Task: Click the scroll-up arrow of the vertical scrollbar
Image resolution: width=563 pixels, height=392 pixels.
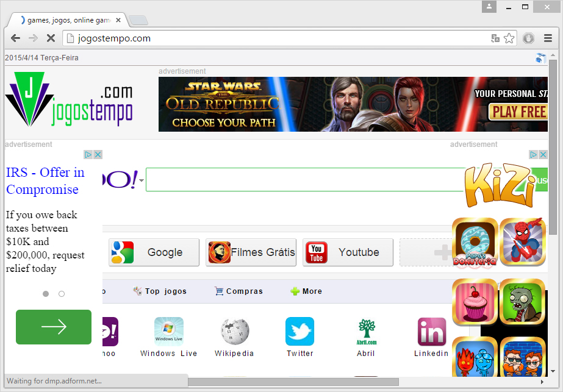Action: coord(553,55)
